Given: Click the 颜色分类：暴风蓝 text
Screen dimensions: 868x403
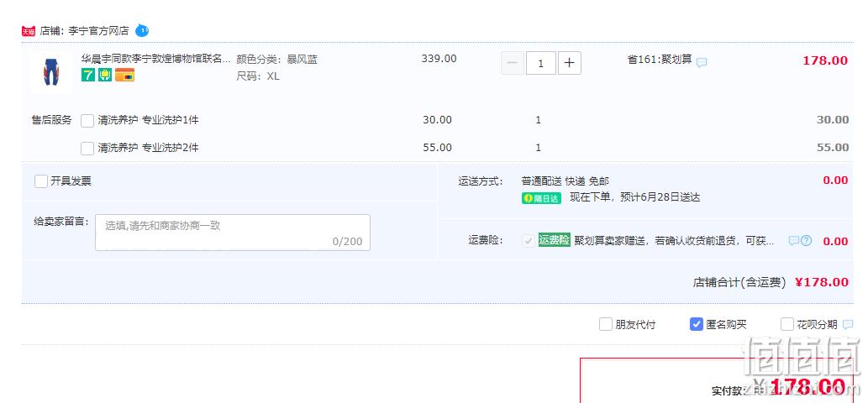Looking at the screenshot, I should coord(277,59).
